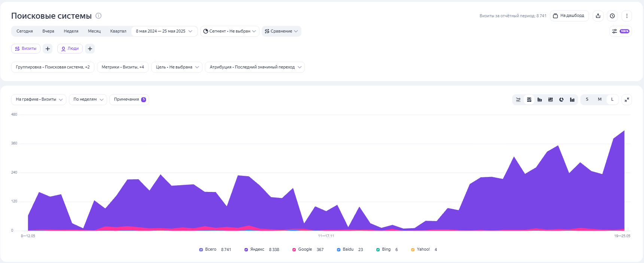Switch to the Квартал period tab

(x=118, y=31)
